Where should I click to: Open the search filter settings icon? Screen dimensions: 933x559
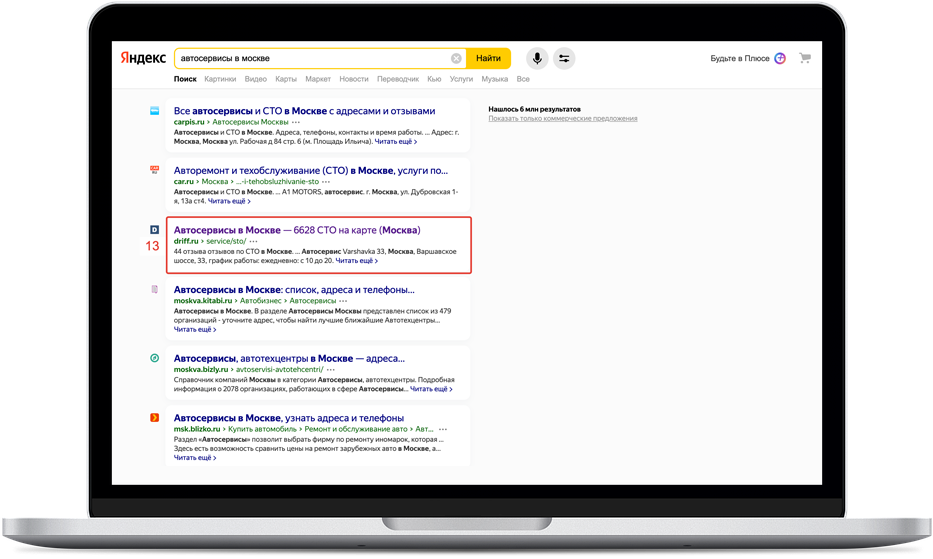click(x=564, y=58)
